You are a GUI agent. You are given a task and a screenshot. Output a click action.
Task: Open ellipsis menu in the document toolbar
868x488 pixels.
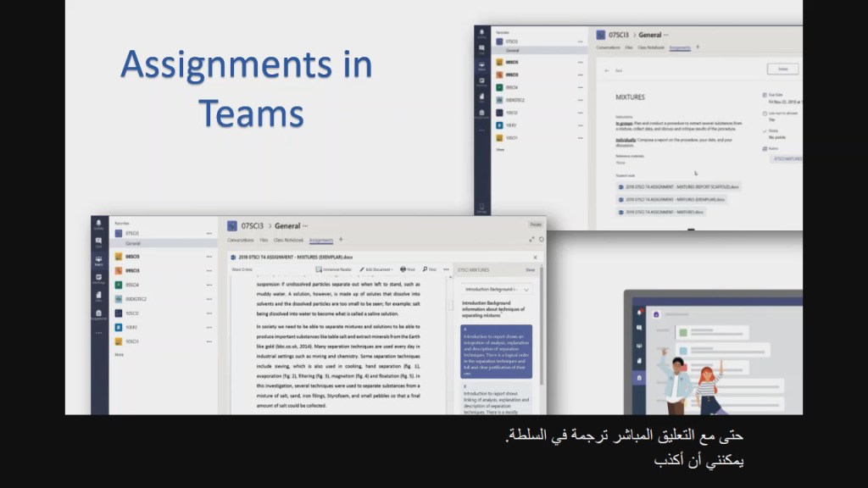coord(446,269)
